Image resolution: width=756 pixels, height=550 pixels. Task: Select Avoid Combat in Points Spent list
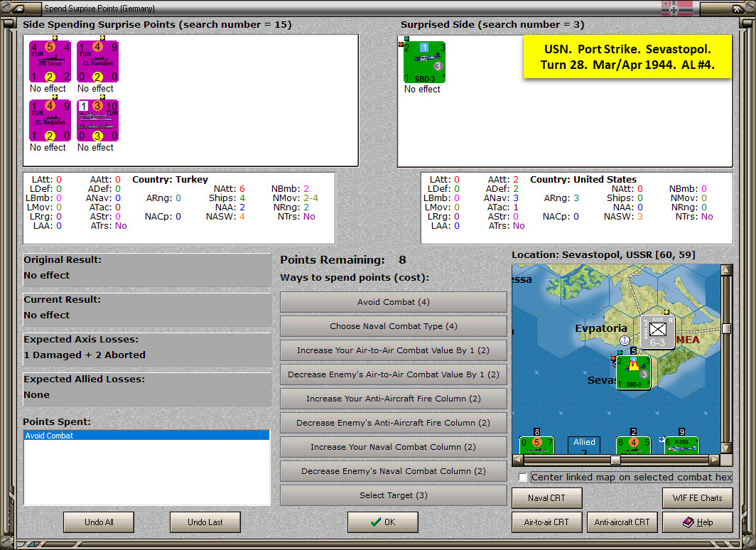[x=146, y=436]
